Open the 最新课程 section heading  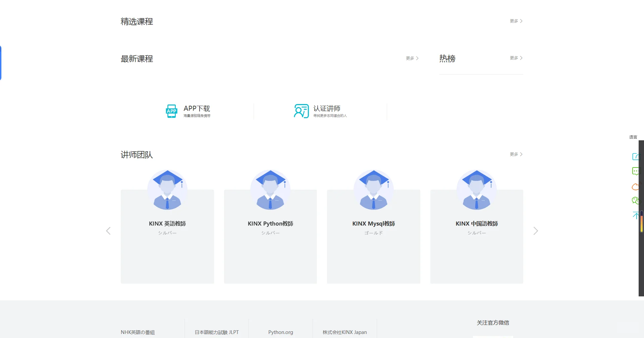click(x=137, y=59)
